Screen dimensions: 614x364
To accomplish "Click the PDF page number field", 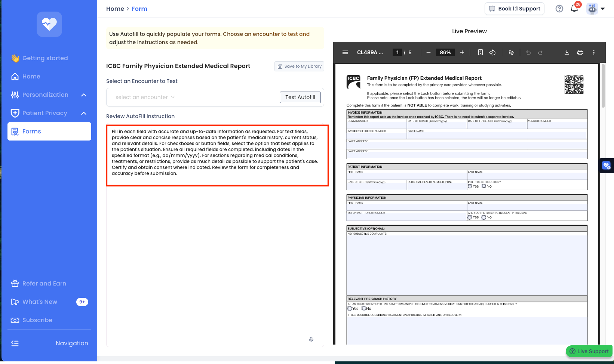I will point(397,52).
